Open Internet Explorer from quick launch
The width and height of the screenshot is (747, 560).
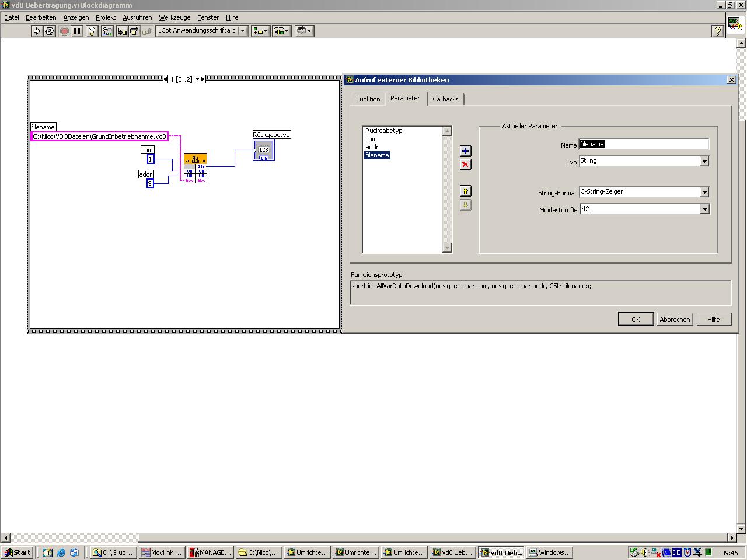click(61, 552)
